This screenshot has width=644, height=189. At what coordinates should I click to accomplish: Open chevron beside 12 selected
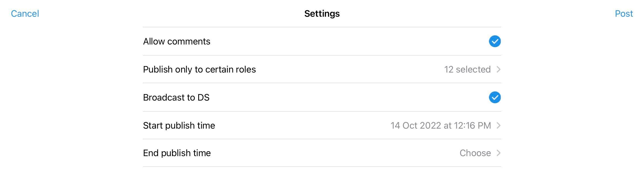498,69
